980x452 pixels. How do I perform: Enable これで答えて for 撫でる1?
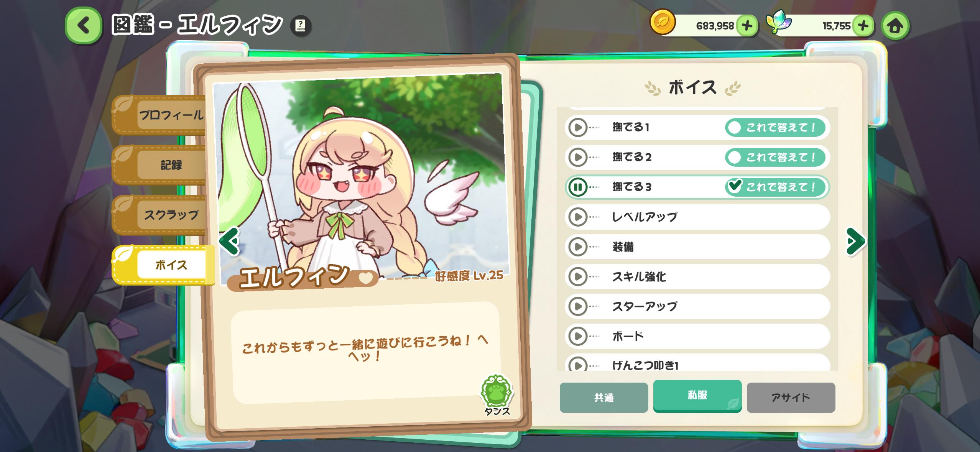(775, 127)
